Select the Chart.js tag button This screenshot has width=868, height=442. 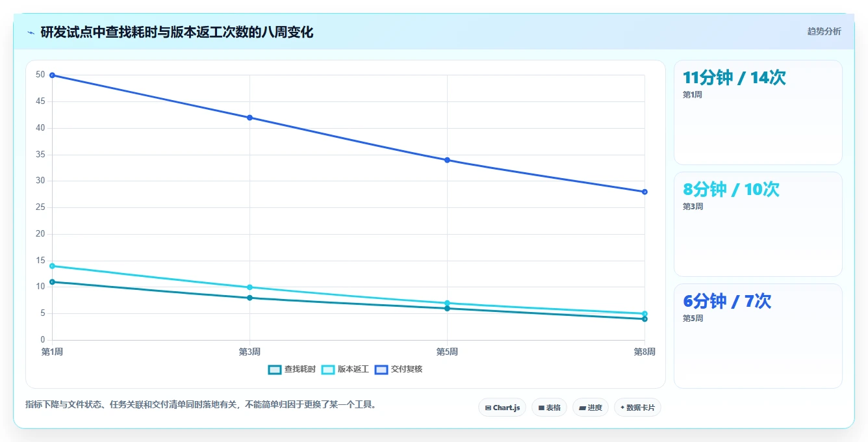(x=502, y=408)
